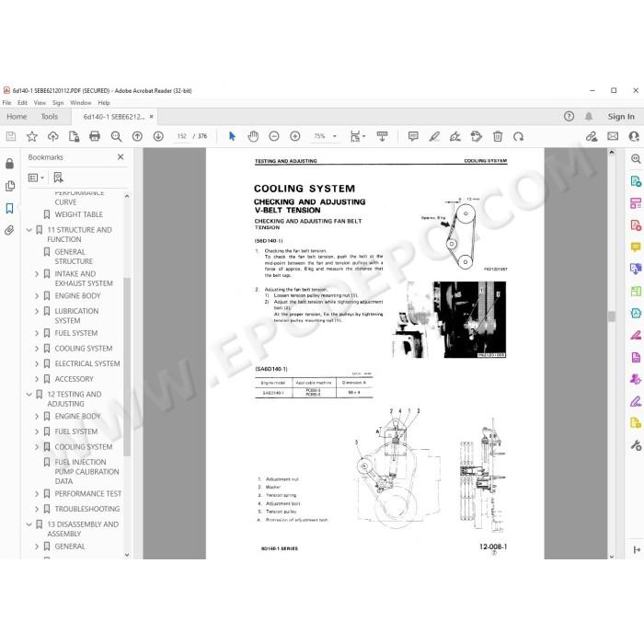Viewport: 644px width, 644px height.
Task: Expand the TROUBLESHOOTING bookmark
Action: click(37, 510)
